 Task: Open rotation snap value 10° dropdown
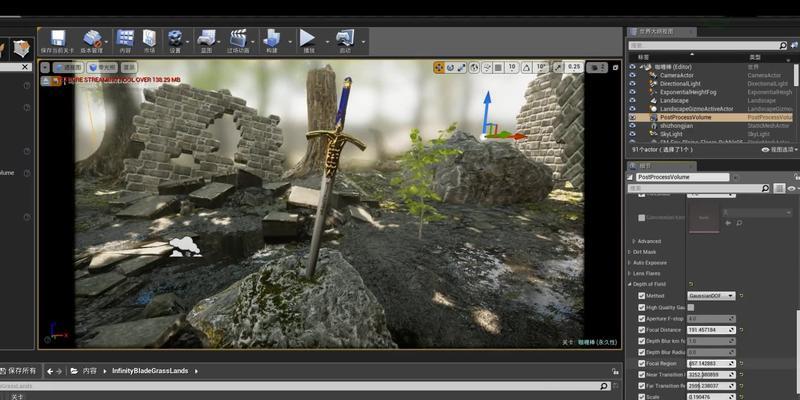[x=541, y=67]
